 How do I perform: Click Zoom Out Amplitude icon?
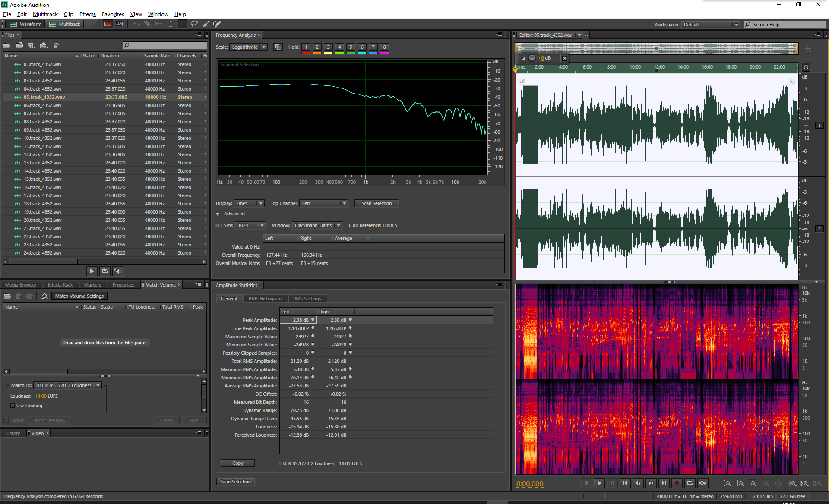point(740,484)
